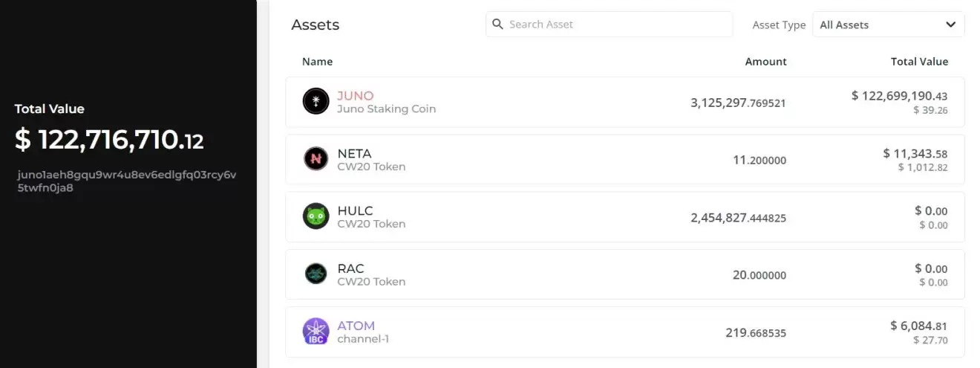Click into the Search Asset field
980x368 pixels.
(616, 25)
